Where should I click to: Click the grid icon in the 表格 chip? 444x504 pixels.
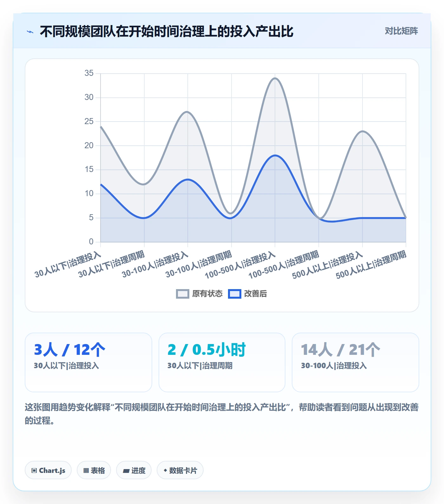click(x=86, y=470)
